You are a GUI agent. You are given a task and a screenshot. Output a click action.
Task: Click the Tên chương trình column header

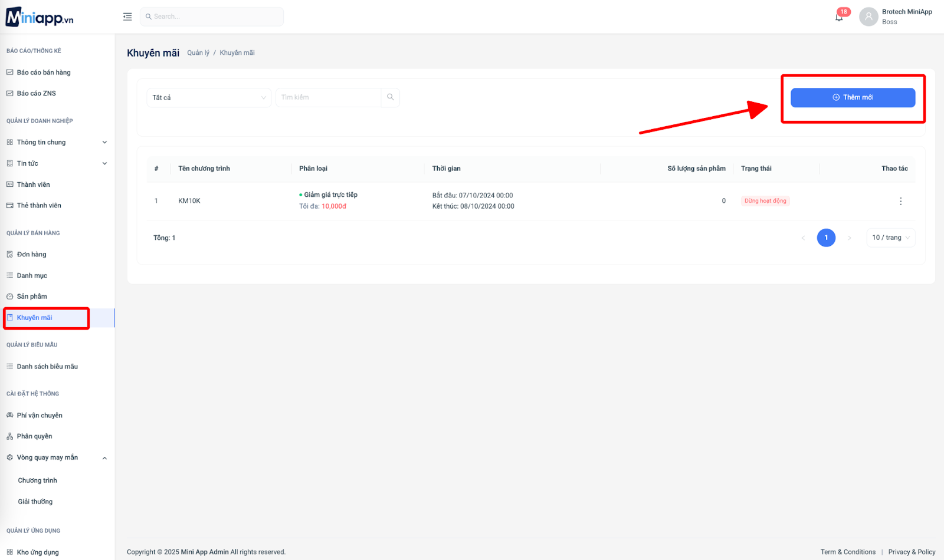coord(204,169)
